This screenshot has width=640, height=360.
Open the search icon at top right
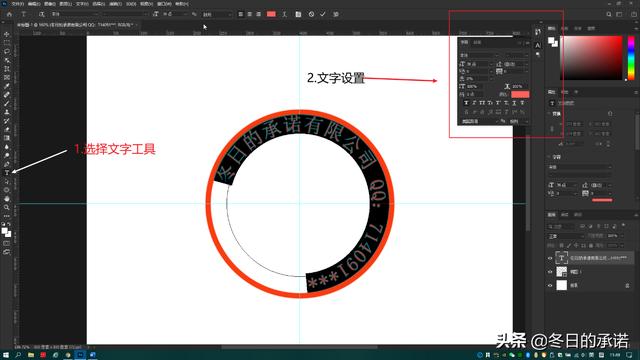click(609, 14)
